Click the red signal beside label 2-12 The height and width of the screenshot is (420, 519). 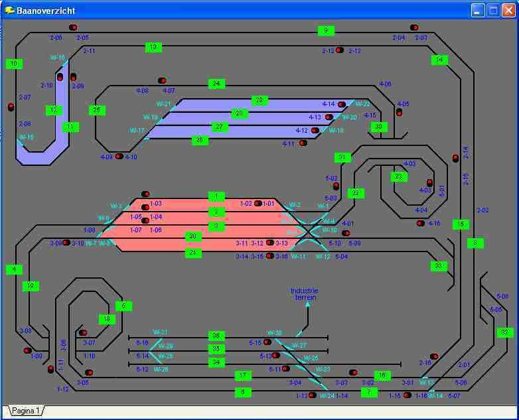tap(339, 50)
